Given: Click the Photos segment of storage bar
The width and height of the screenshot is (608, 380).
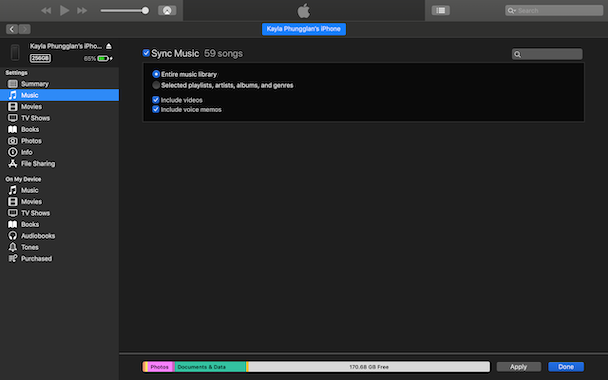Looking at the screenshot, I should (x=159, y=367).
